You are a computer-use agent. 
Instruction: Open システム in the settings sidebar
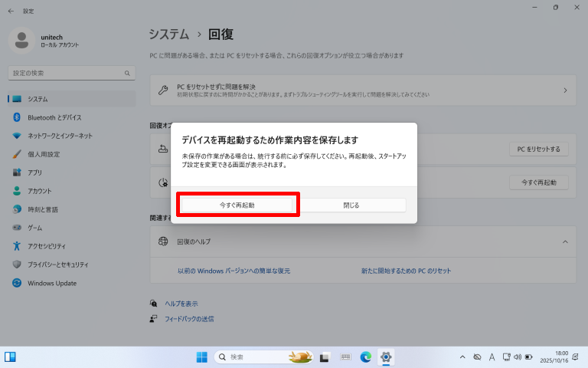(x=38, y=99)
